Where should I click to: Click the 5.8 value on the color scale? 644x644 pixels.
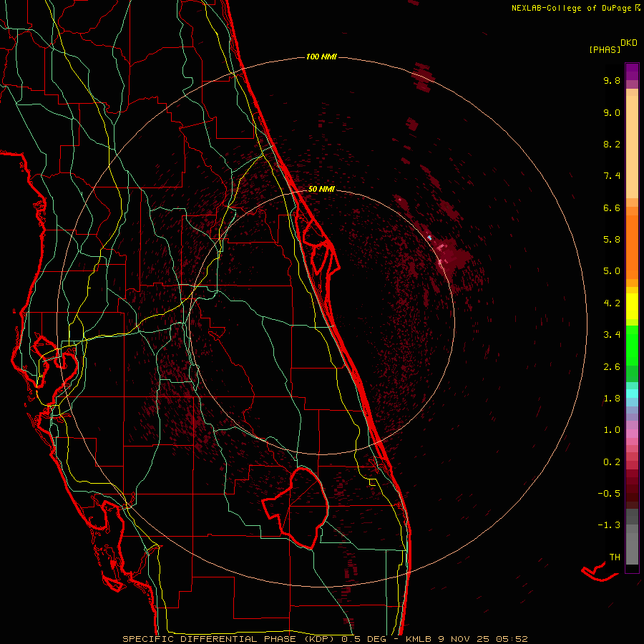(x=612, y=240)
